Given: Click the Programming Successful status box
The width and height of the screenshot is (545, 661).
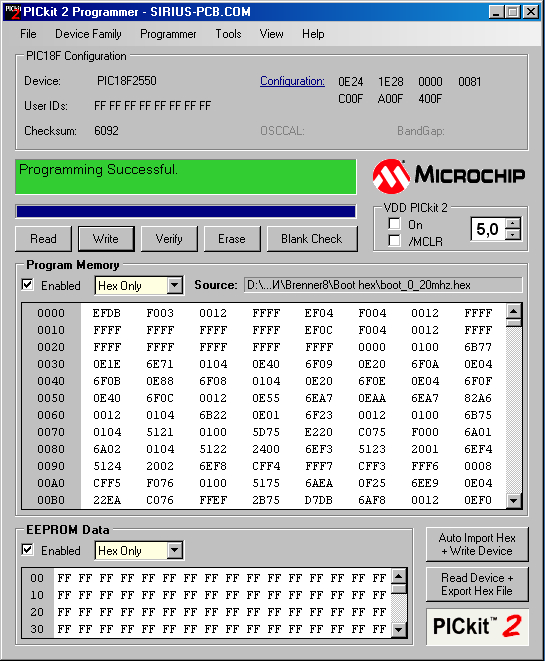Looking at the screenshot, I should [x=185, y=177].
